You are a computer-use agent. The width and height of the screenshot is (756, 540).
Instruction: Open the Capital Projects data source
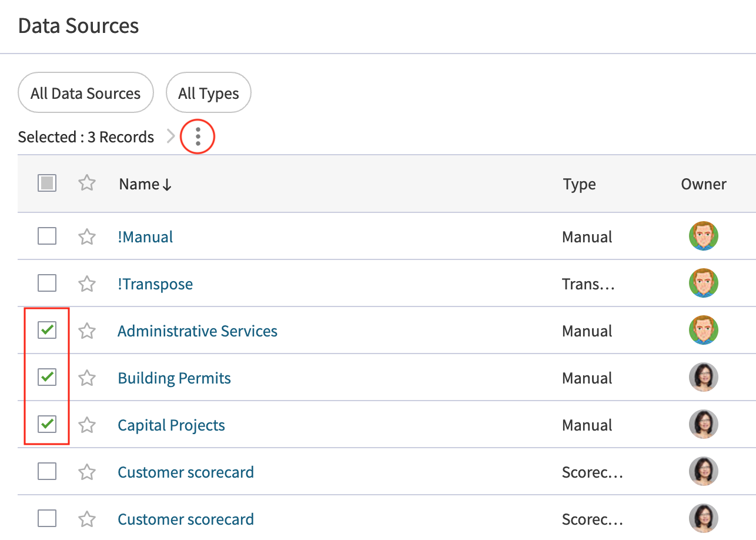tap(171, 425)
